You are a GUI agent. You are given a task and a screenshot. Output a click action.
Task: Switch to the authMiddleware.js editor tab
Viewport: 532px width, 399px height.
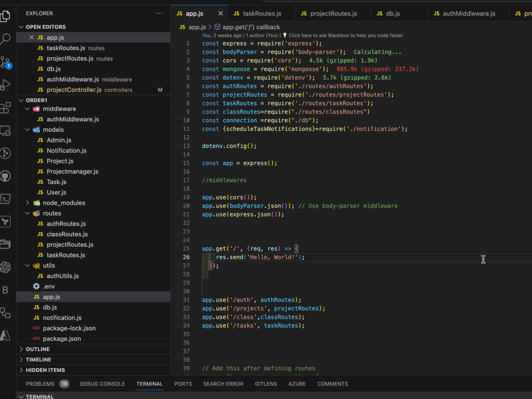click(x=468, y=14)
